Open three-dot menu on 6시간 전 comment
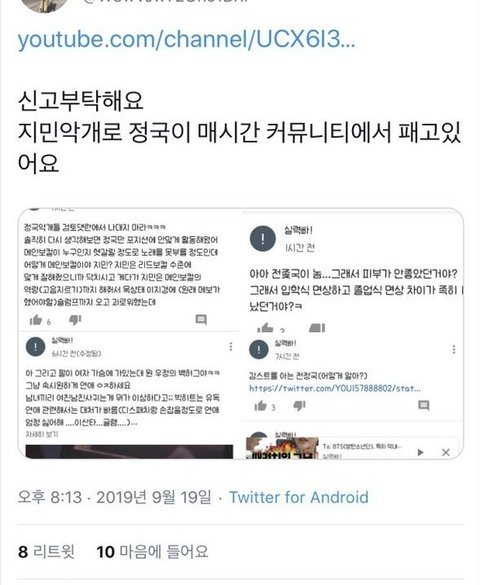 tap(231, 347)
